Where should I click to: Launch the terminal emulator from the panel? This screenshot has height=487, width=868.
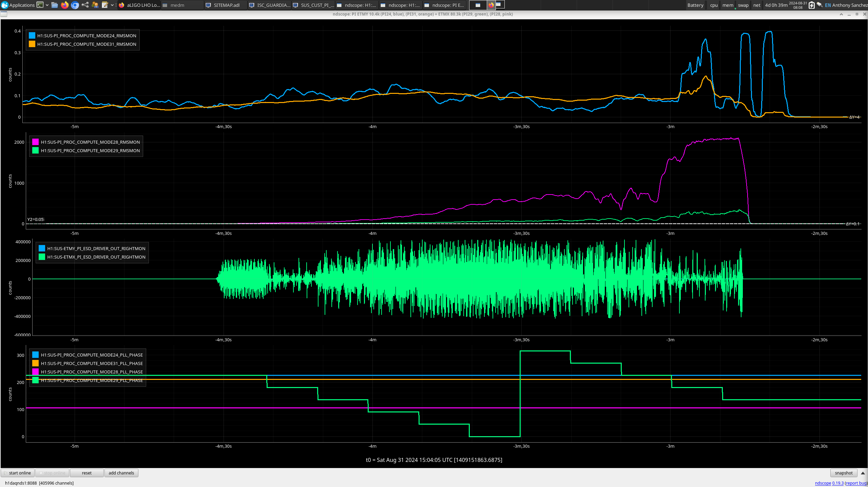[40, 5]
